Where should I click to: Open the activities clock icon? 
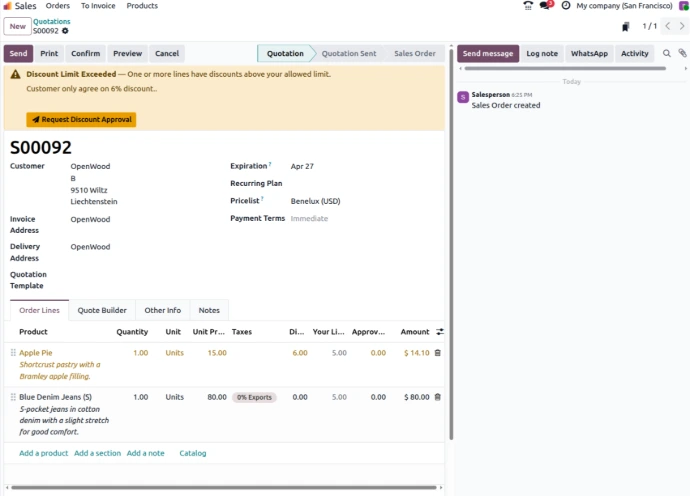(x=566, y=6)
